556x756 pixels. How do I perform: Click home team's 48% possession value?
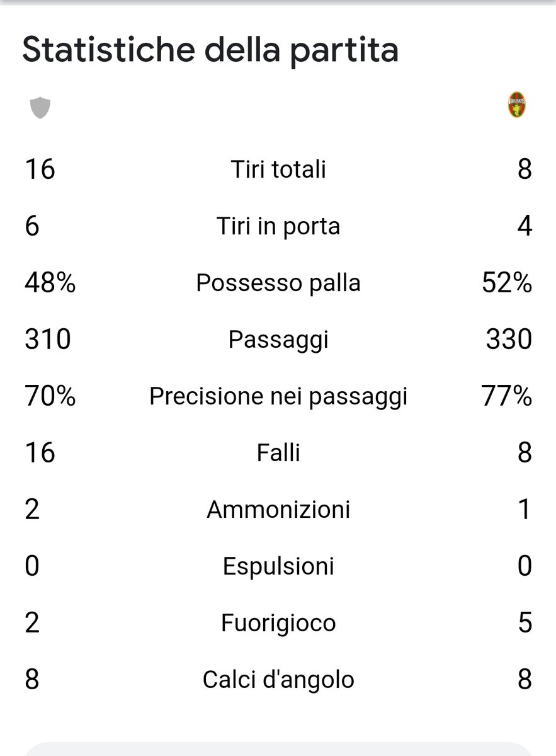click(x=50, y=283)
